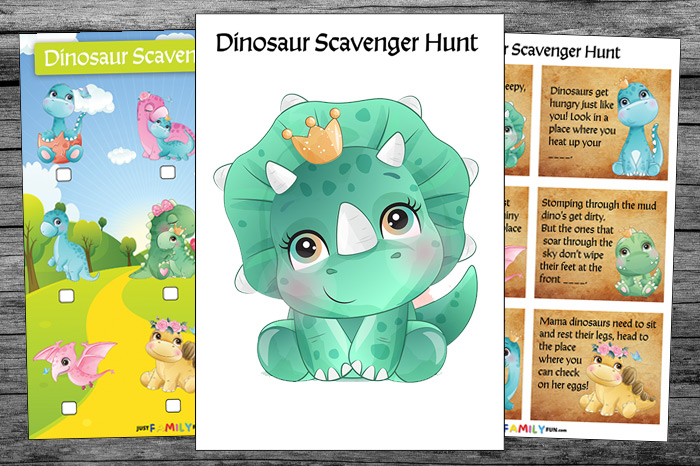
Task: Click the green 'Dinosaur Scaven' banner on checklist page
Action: [x=115, y=57]
